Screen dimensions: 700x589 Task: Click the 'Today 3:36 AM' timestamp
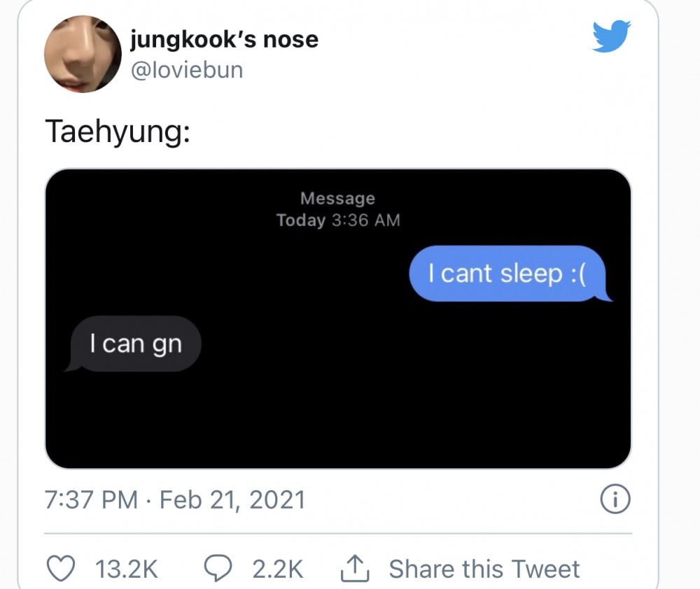coord(338,220)
